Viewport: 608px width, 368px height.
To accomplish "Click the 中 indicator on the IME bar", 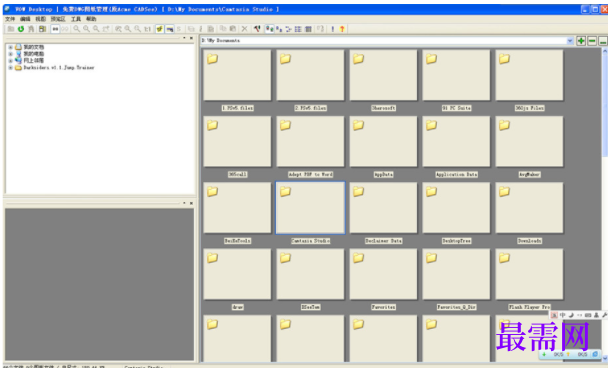I will point(562,315).
